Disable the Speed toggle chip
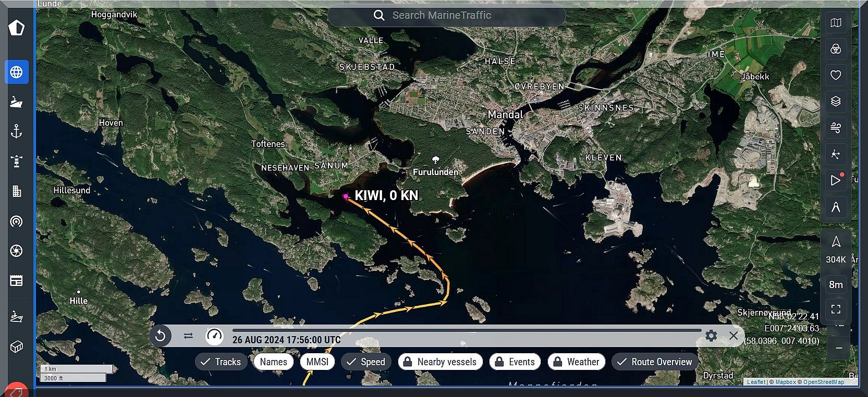The image size is (868, 397). [366, 362]
